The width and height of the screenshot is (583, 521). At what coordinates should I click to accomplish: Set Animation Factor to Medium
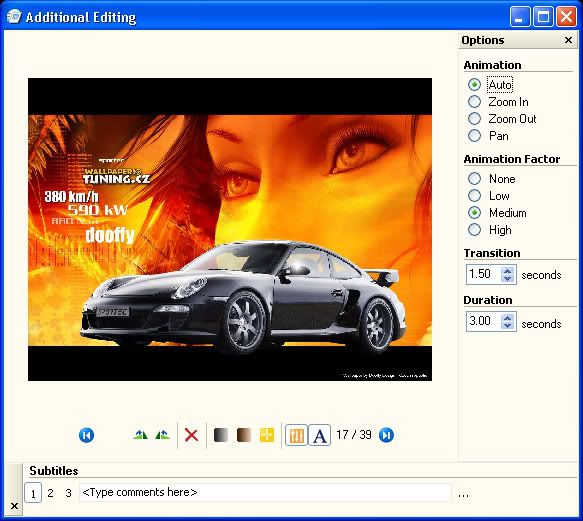[474, 213]
